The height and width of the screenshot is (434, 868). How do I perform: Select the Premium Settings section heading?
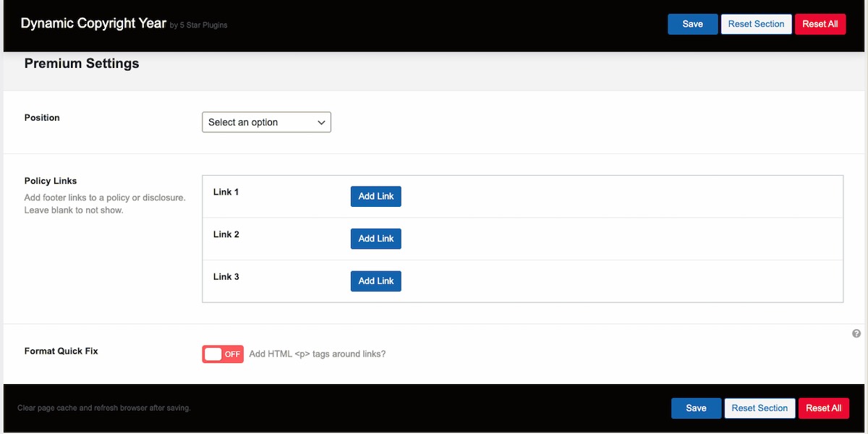[82, 64]
